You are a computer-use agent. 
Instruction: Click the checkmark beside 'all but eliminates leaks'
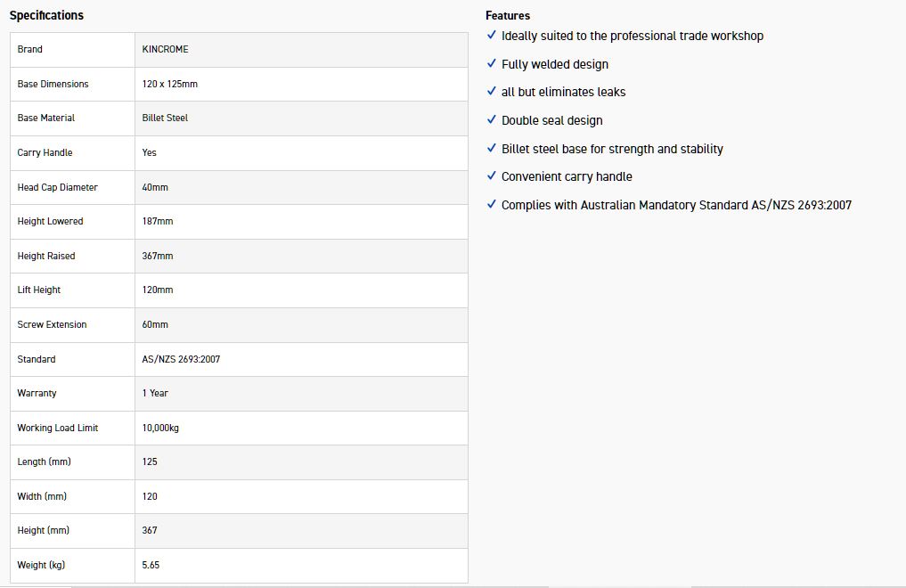[492, 92]
